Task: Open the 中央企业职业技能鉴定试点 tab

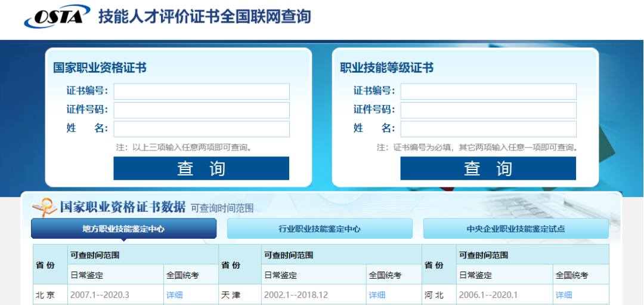Action: 516,229
